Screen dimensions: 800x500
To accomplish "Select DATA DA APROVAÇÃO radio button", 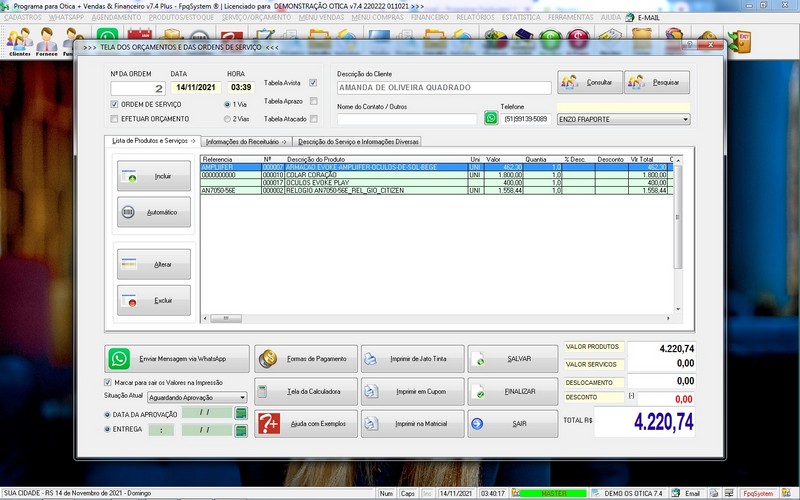I will (107, 414).
